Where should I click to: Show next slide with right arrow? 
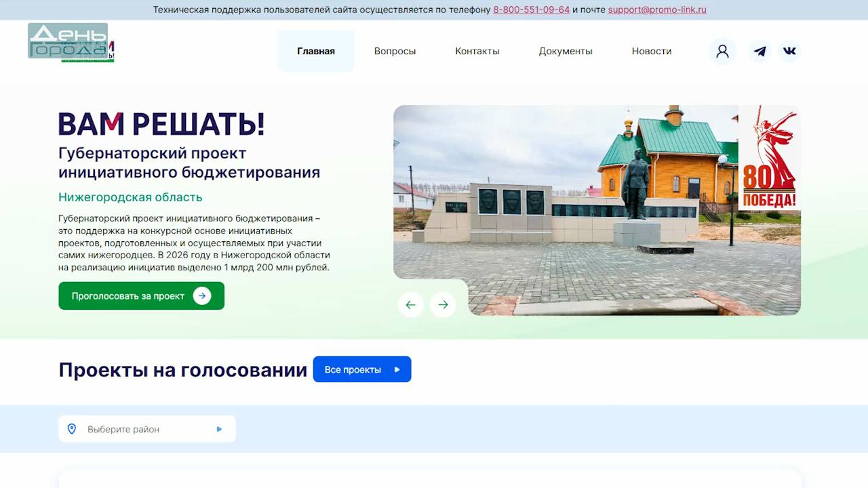tap(443, 305)
